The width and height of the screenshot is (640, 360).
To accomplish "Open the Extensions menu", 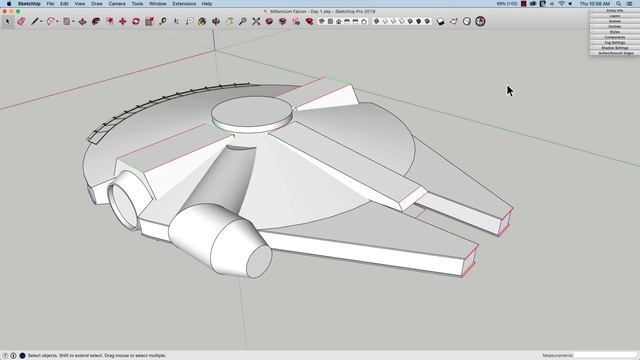I will coord(184,4).
